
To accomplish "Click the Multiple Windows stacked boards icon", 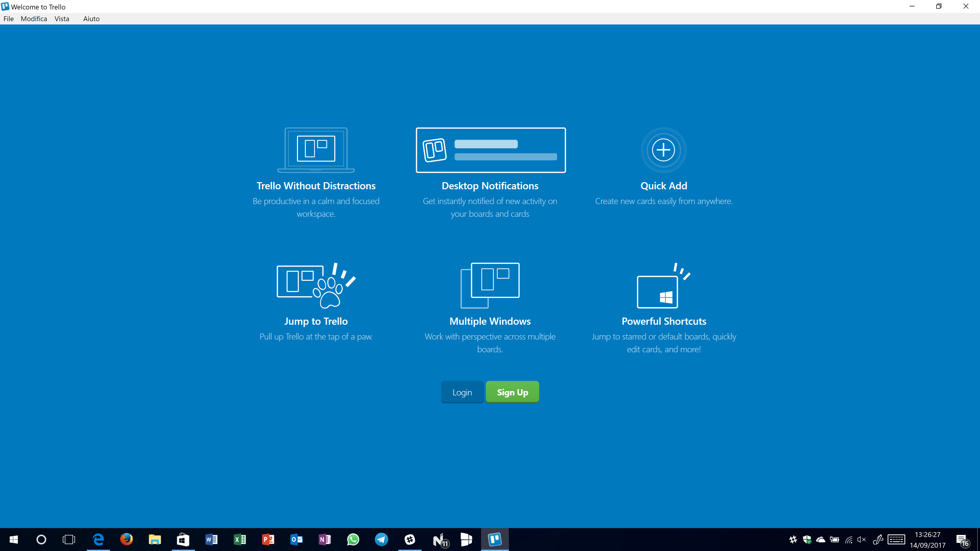I will click(x=490, y=285).
